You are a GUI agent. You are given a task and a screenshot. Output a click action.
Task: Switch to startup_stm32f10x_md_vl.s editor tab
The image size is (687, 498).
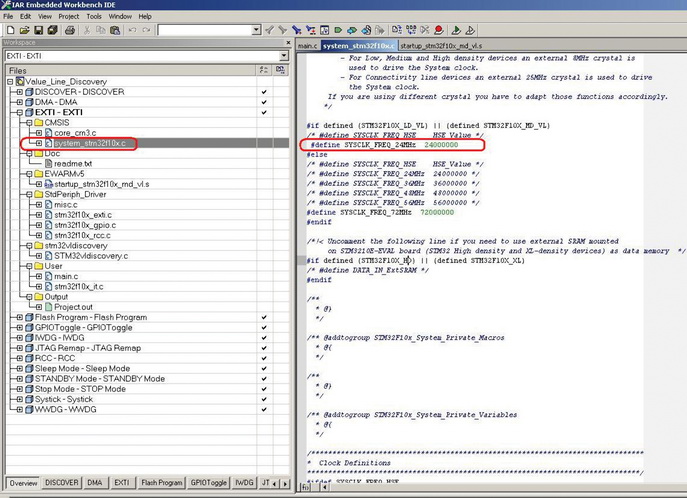point(441,46)
